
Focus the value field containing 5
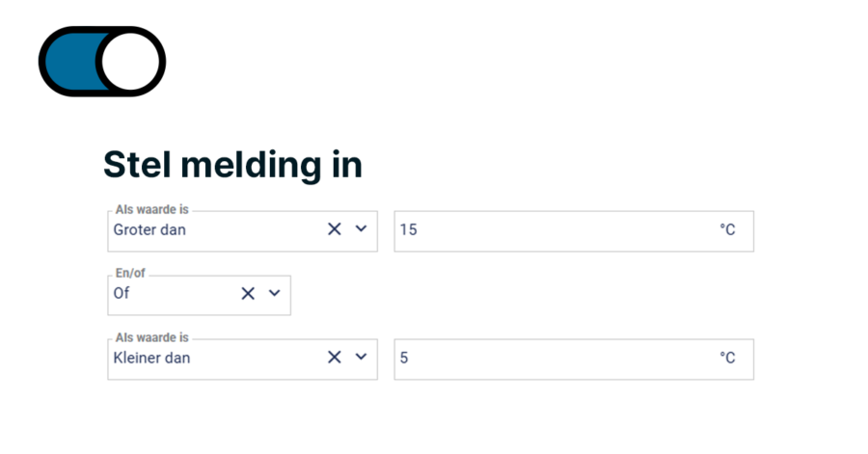574,360
